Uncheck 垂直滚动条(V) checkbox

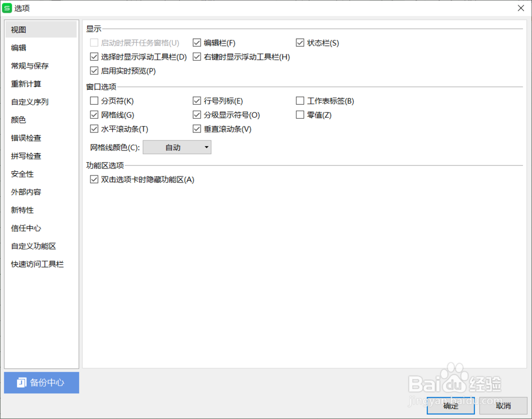[197, 129]
